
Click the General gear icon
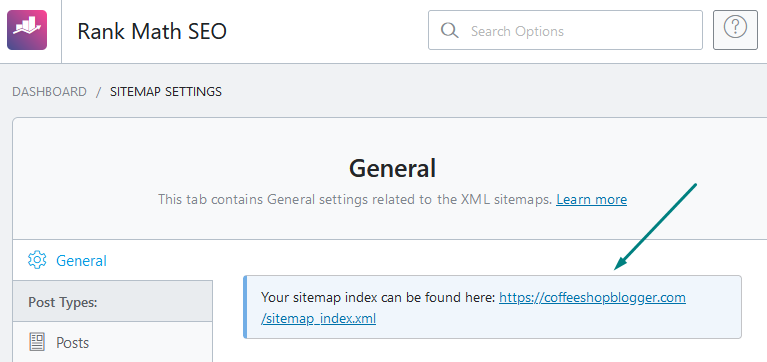tap(37, 260)
